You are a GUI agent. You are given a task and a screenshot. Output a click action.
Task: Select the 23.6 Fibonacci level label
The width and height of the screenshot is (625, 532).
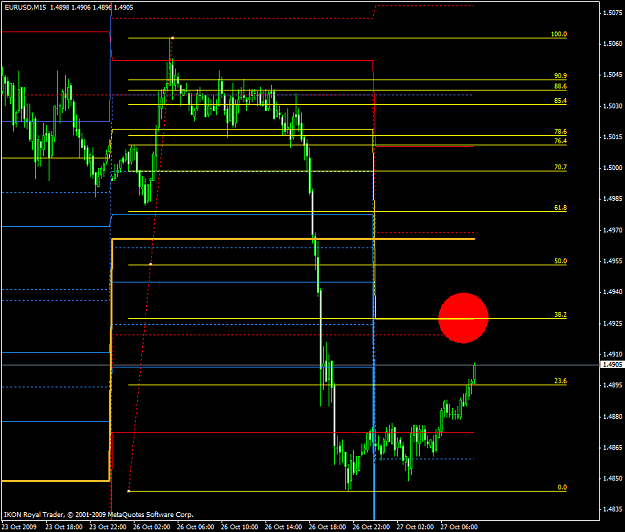point(560,381)
